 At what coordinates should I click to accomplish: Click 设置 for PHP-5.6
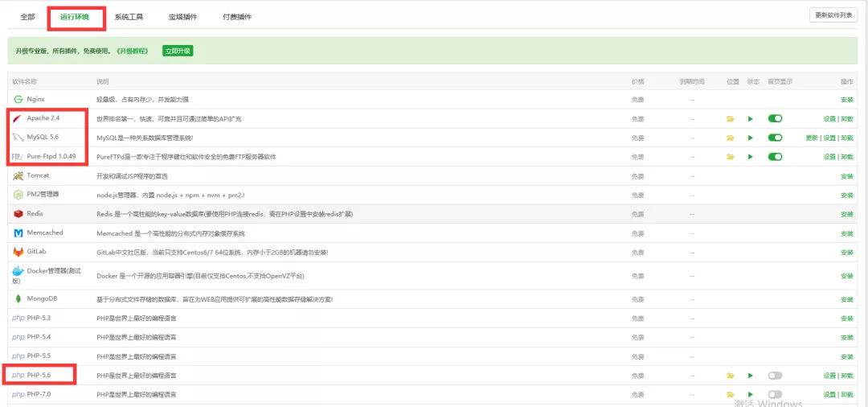tap(829, 376)
